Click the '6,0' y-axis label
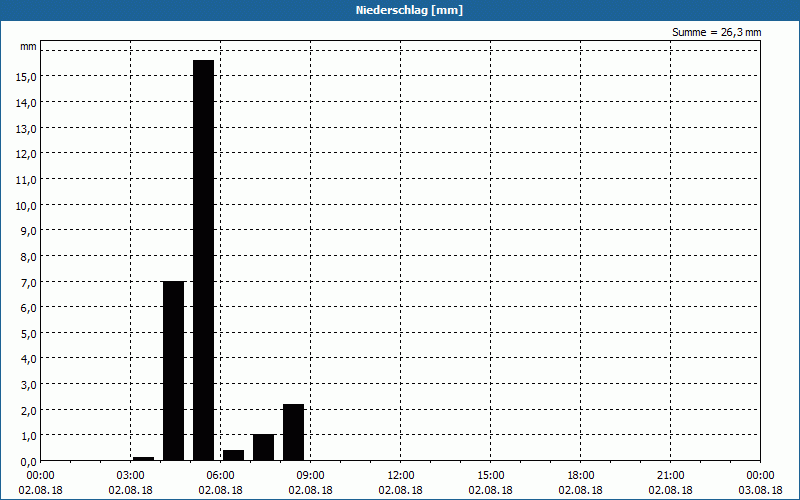Viewport: 800px width, 500px height. (x=29, y=308)
